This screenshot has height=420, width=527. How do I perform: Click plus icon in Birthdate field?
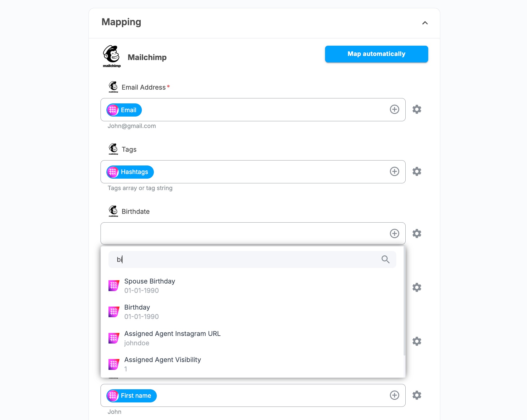pos(394,234)
